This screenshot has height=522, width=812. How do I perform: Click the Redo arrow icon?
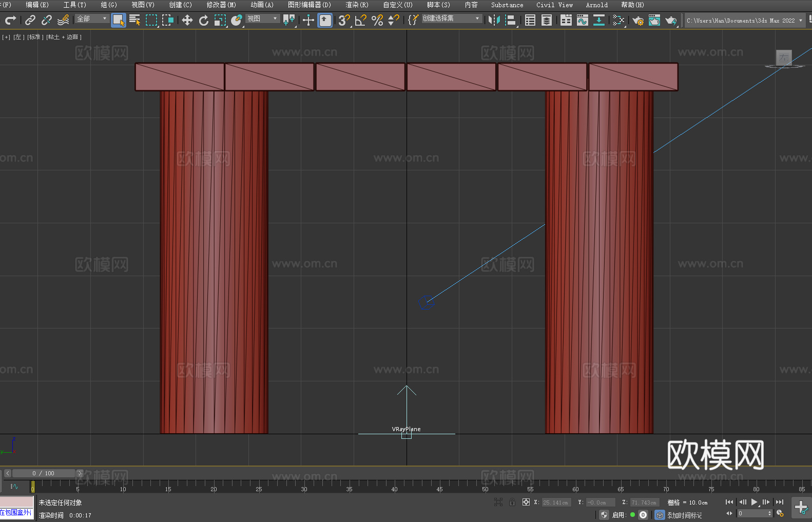10,20
